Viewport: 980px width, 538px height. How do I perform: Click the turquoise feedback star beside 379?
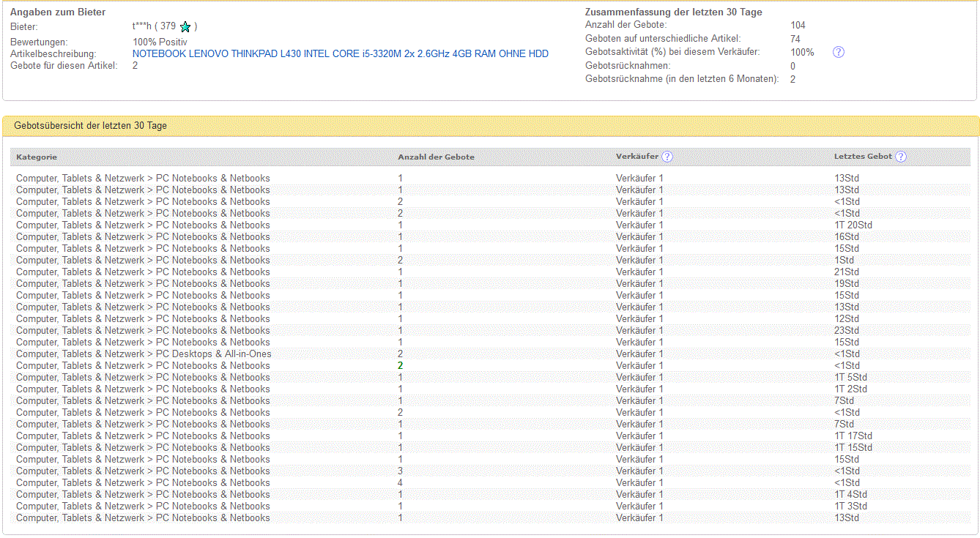click(x=185, y=27)
